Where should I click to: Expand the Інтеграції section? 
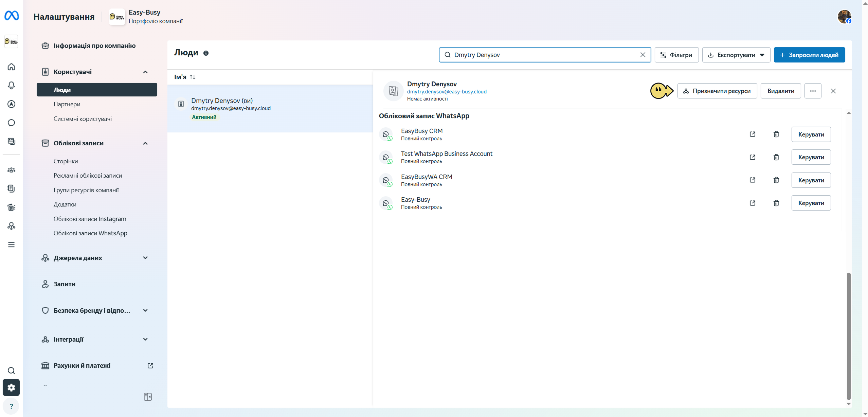point(145,339)
